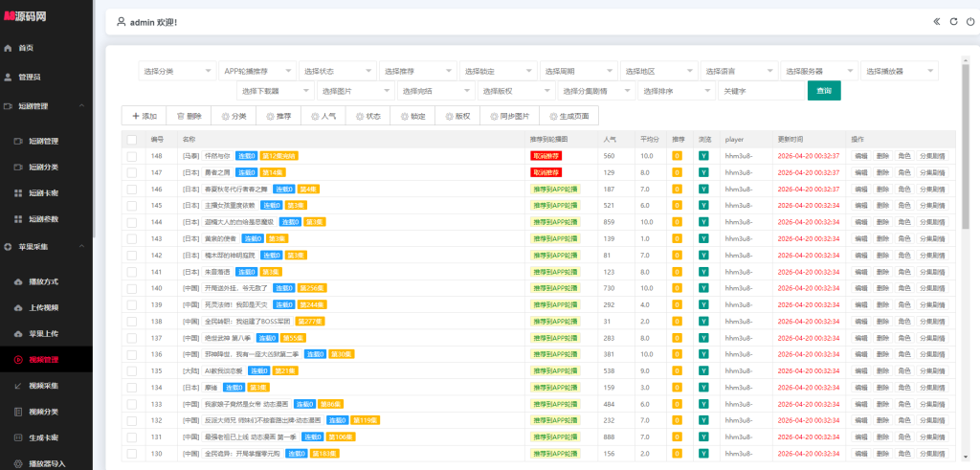Tick the checkbox for row 141
Screen dimensions: 980x470
[132, 272]
